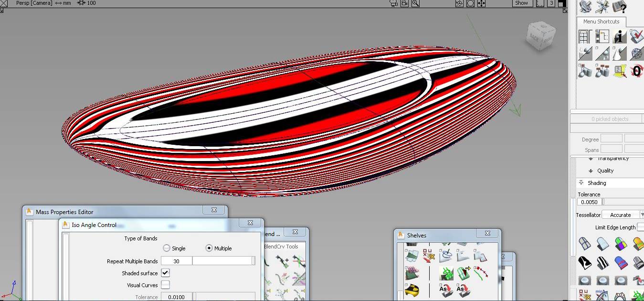The image size is (644, 301).
Task: Click the viewport pan arrows icon
Action: 482,3
